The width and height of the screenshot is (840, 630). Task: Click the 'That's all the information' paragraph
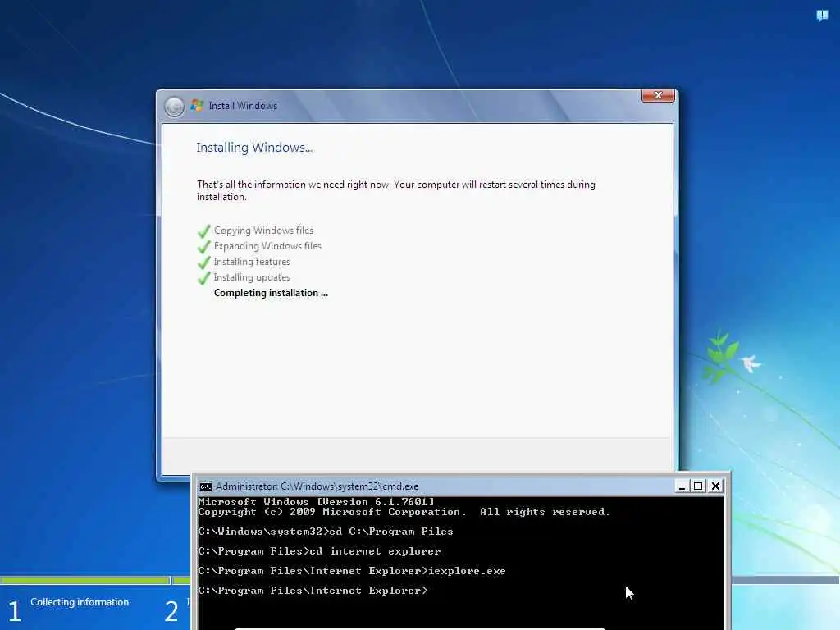[396, 190]
